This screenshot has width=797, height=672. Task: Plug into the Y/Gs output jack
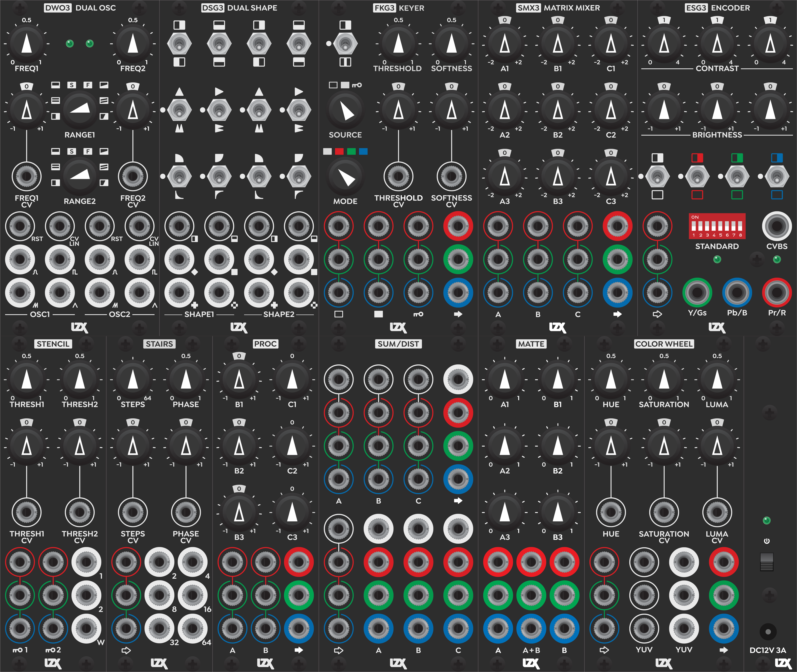pyautogui.click(x=697, y=293)
